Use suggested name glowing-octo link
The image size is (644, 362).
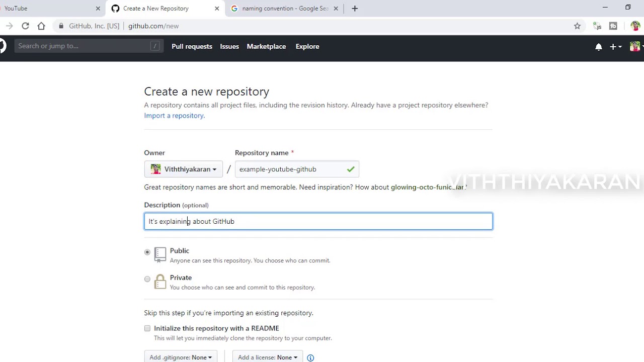pos(428,187)
